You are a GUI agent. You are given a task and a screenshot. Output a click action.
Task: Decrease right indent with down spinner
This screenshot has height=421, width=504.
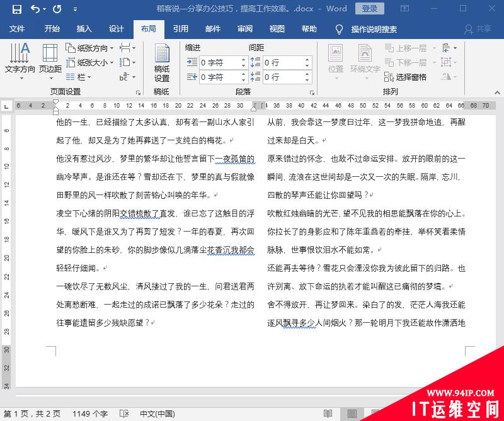pos(243,80)
